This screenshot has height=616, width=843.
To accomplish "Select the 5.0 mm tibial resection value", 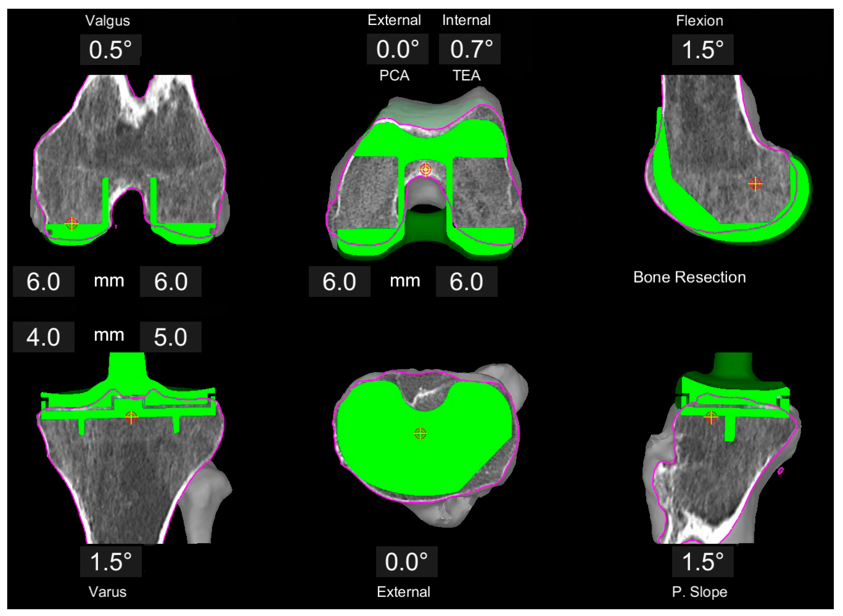I will (x=171, y=337).
